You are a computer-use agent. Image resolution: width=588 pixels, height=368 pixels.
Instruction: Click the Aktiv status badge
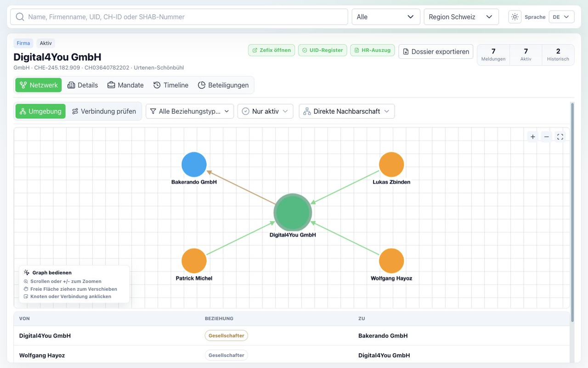pyautogui.click(x=46, y=43)
